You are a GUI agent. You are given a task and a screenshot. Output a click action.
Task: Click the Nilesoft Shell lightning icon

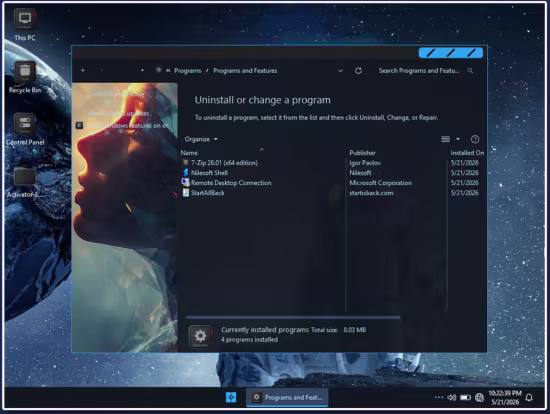[x=186, y=173]
